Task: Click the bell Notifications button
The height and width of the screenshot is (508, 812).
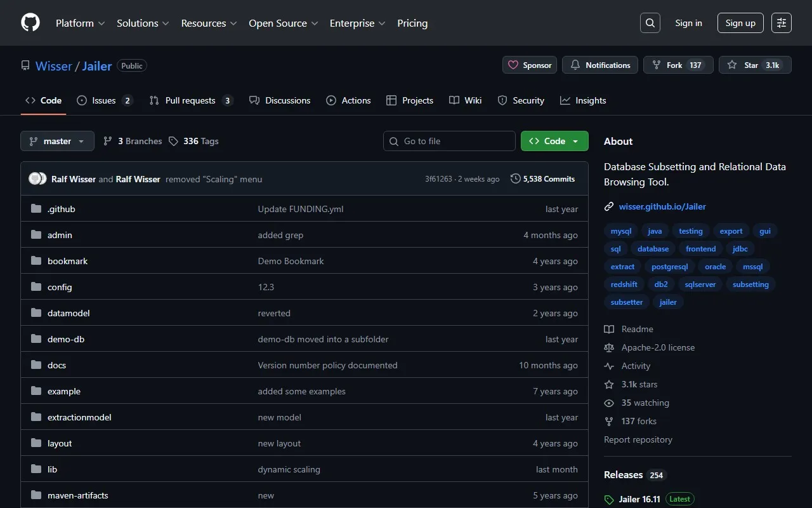Action: [599, 65]
